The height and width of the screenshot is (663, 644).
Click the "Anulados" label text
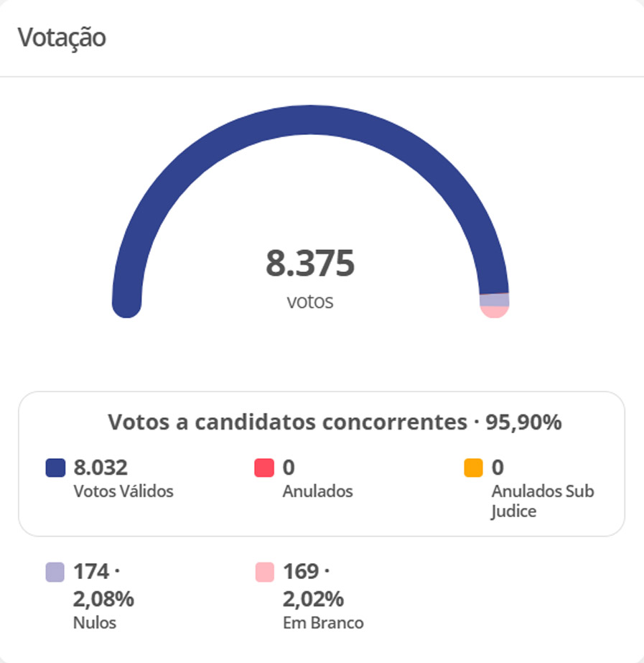click(x=317, y=492)
